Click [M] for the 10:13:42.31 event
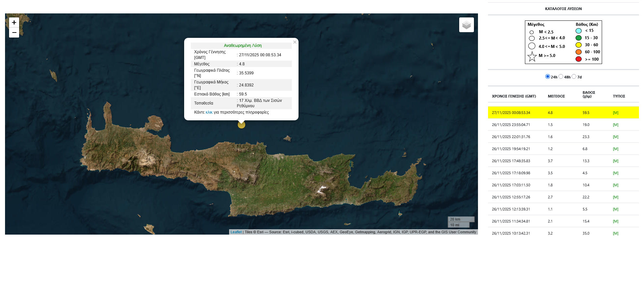 [615, 234]
